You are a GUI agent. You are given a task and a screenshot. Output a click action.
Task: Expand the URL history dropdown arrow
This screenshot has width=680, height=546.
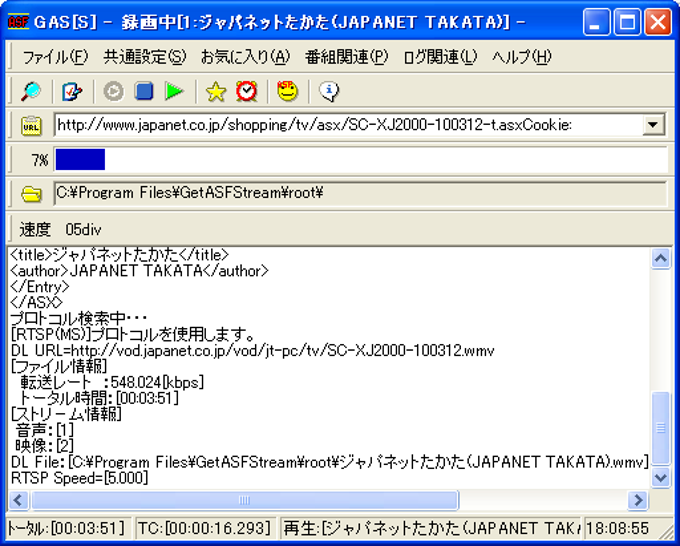(653, 125)
